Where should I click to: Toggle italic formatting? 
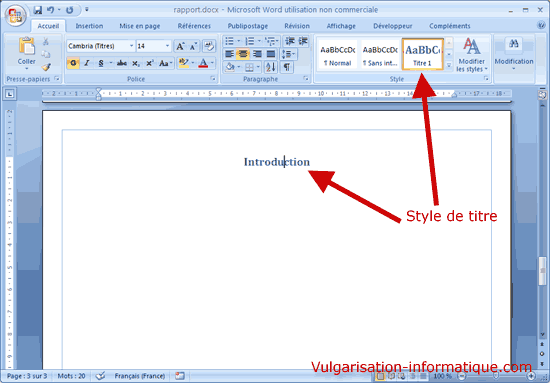(x=87, y=63)
